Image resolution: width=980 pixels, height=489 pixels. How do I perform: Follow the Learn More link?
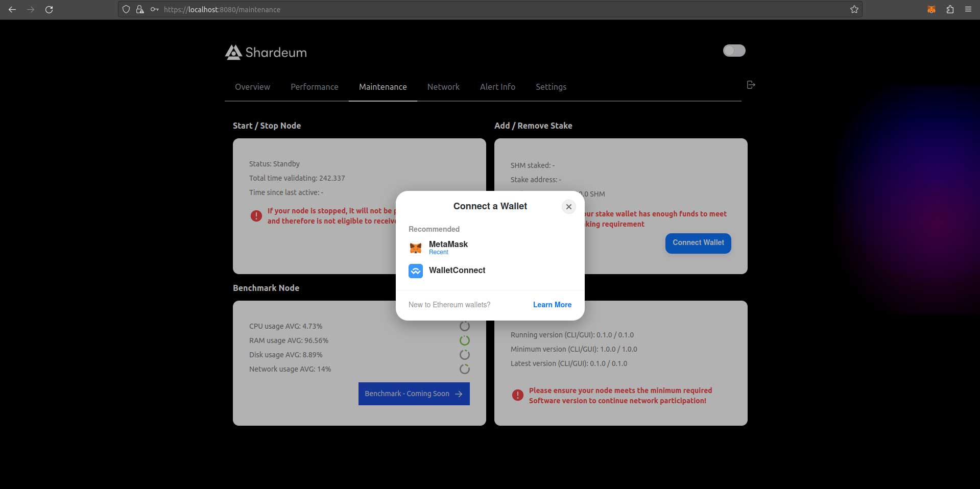pyautogui.click(x=552, y=305)
